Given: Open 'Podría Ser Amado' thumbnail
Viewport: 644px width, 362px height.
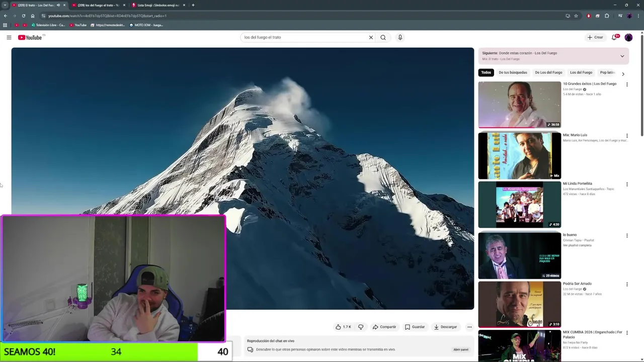Looking at the screenshot, I should click(x=519, y=305).
